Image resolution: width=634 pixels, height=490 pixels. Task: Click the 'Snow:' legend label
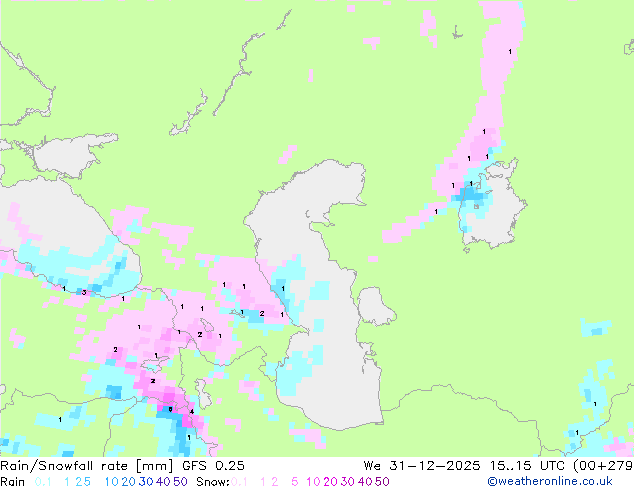tap(213, 482)
